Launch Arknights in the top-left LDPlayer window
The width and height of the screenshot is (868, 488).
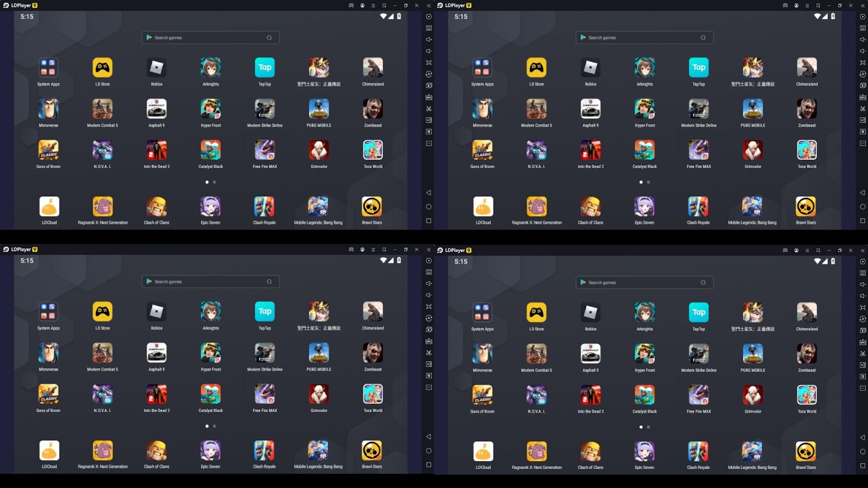[210, 68]
